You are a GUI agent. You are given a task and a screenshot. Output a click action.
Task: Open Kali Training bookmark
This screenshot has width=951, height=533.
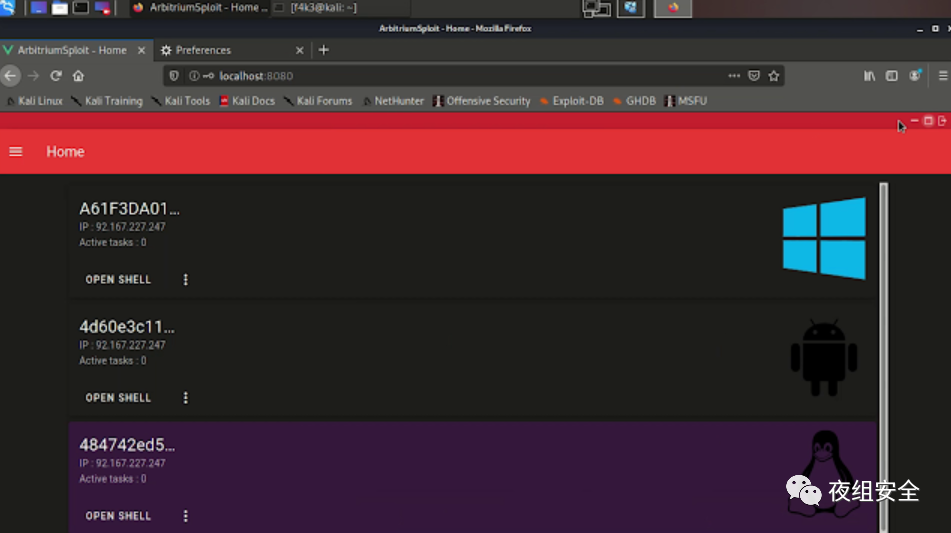[107, 101]
